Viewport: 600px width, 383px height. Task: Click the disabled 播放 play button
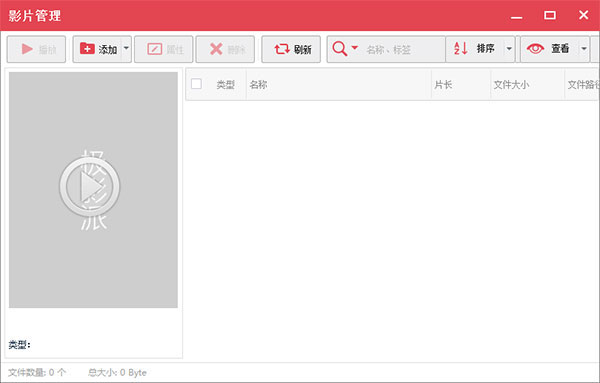tap(36, 49)
